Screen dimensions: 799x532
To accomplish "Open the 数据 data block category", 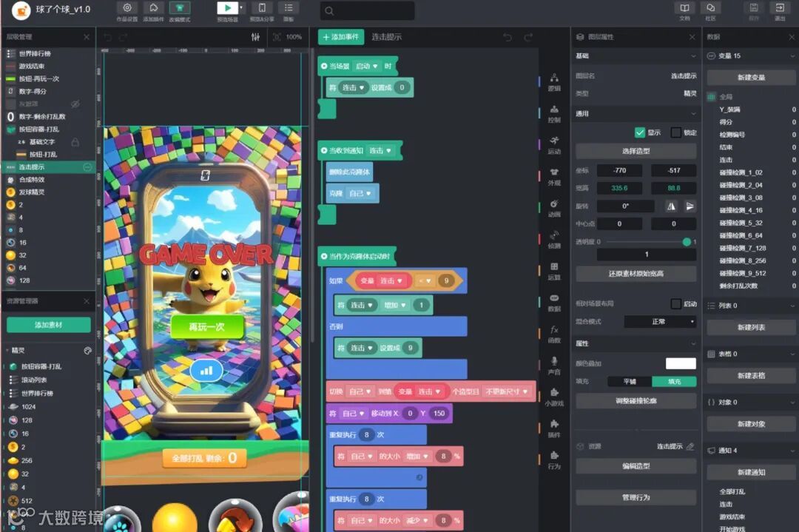I will tap(554, 303).
